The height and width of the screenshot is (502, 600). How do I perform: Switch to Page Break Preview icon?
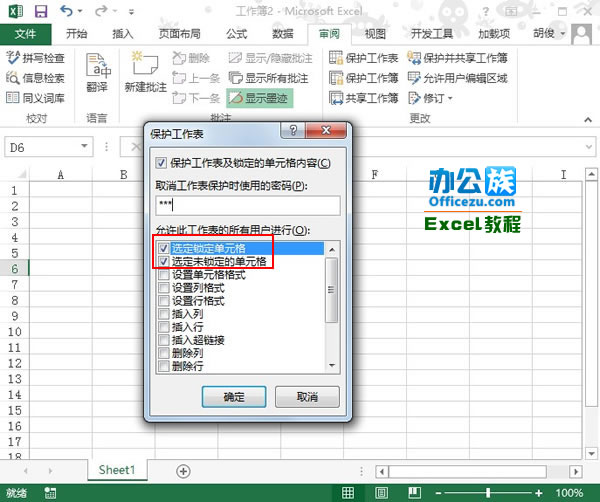point(414,492)
